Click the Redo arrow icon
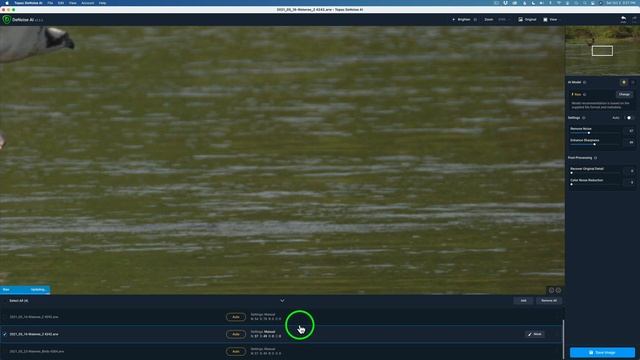Image resolution: width=640 pixels, height=360 pixels. coord(634,19)
